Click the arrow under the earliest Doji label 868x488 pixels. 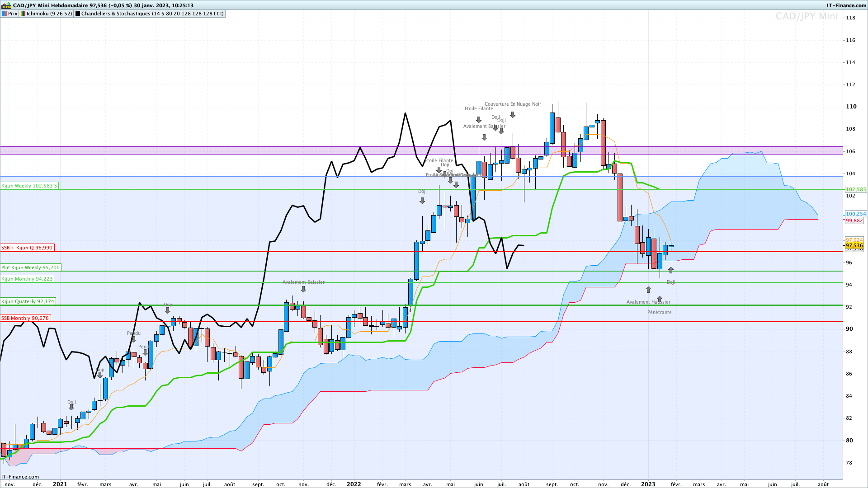tap(71, 407)
